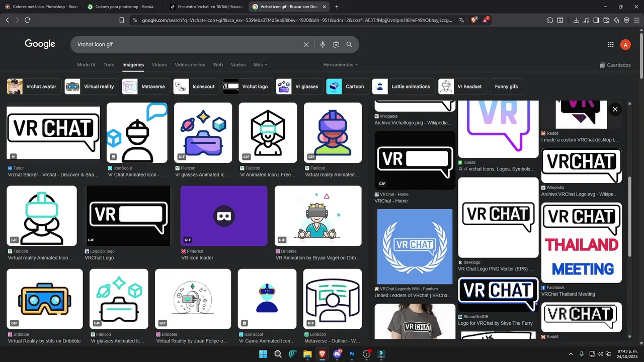Open the Tenor Vrchat Sticker thumbnail
Image resolution: width=644 pixels, height=362 pixels.
[x=53, y=133]
